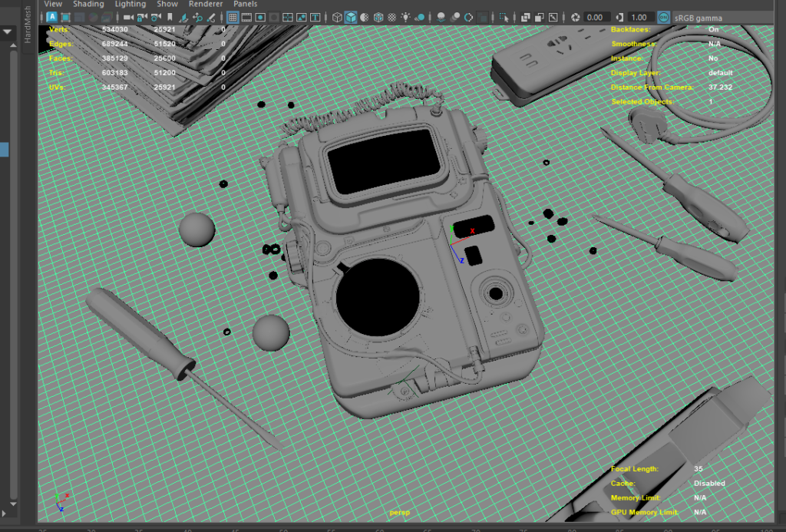Open the Shading menu
786x532 pixels.
click(88, 4)
